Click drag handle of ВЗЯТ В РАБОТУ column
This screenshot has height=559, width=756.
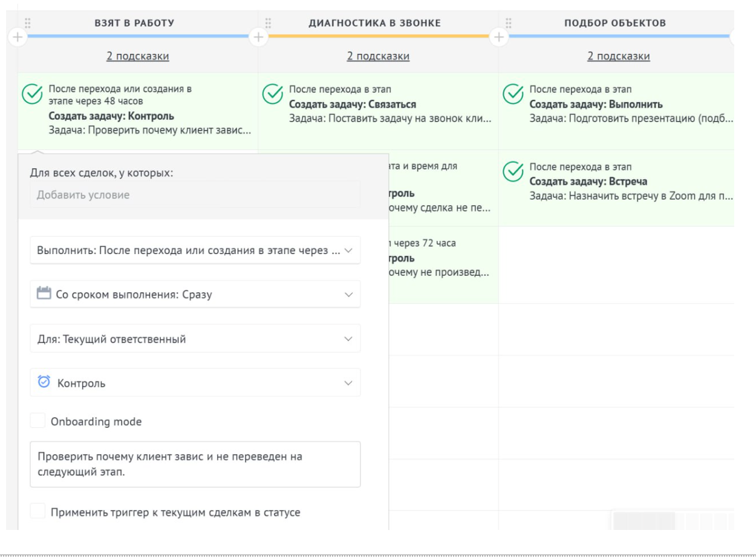pyautogui.click(x=27, y=23)
